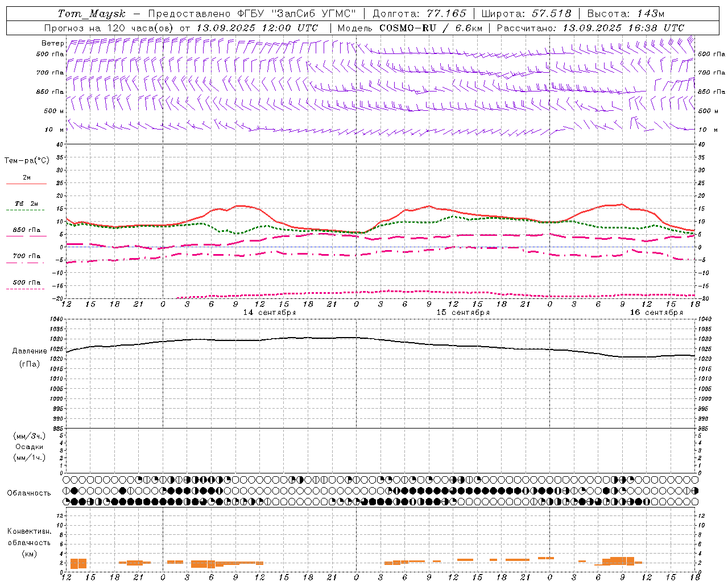Click the station name Tom_Maysk in header
Image resolution: width=728 pixels, height=582 pixels.
(92, 14)
